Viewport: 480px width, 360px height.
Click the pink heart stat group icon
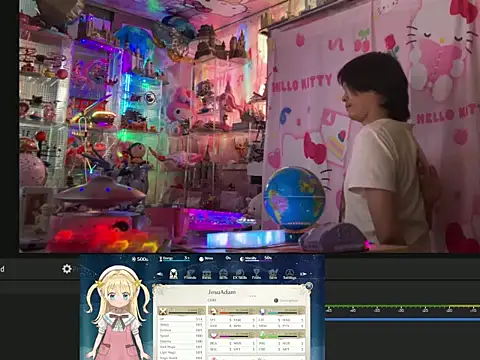214,334
